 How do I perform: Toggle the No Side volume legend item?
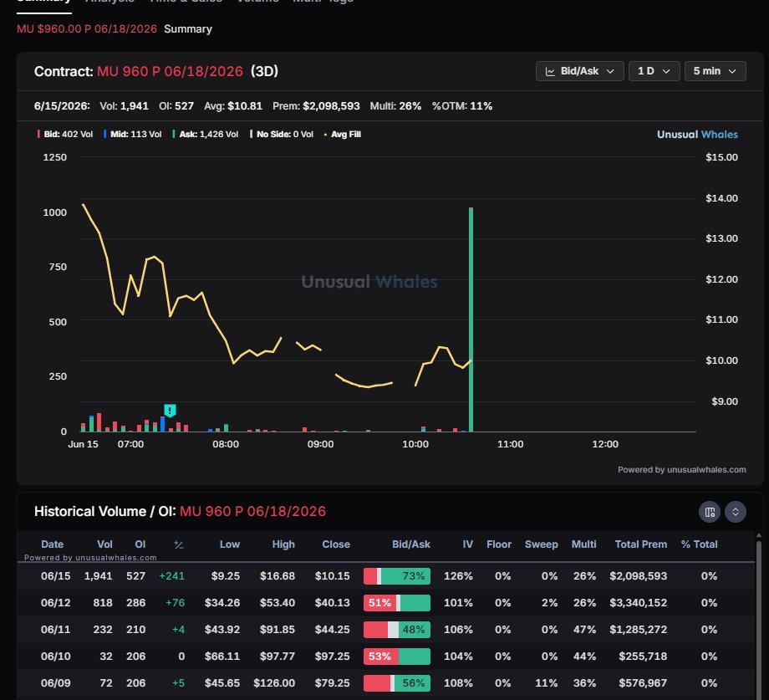pyautogui.click(x=282, y=135)
